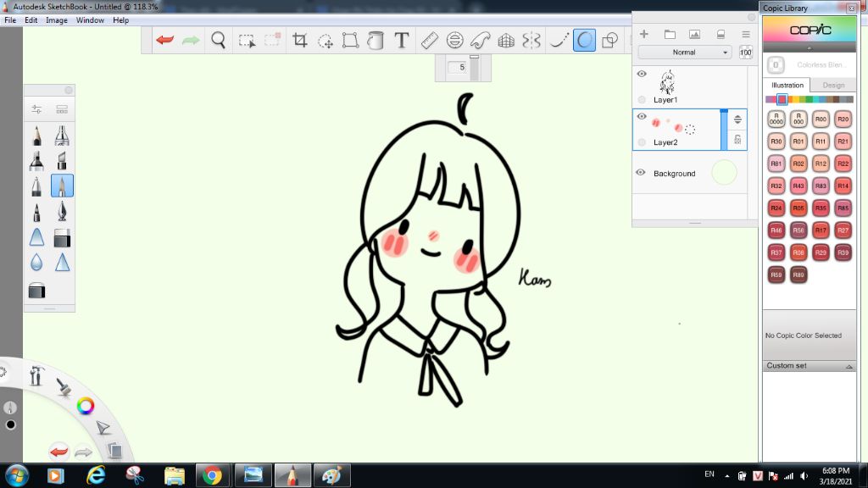Switch to the Illustration tab in Copic Library
Screen dimensions: 868x488
click(787, 86)
